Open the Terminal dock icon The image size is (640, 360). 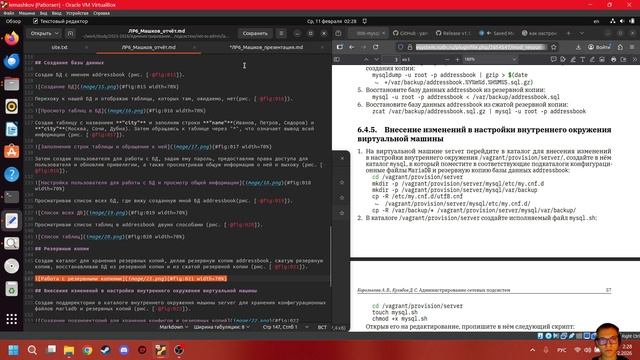11,197
